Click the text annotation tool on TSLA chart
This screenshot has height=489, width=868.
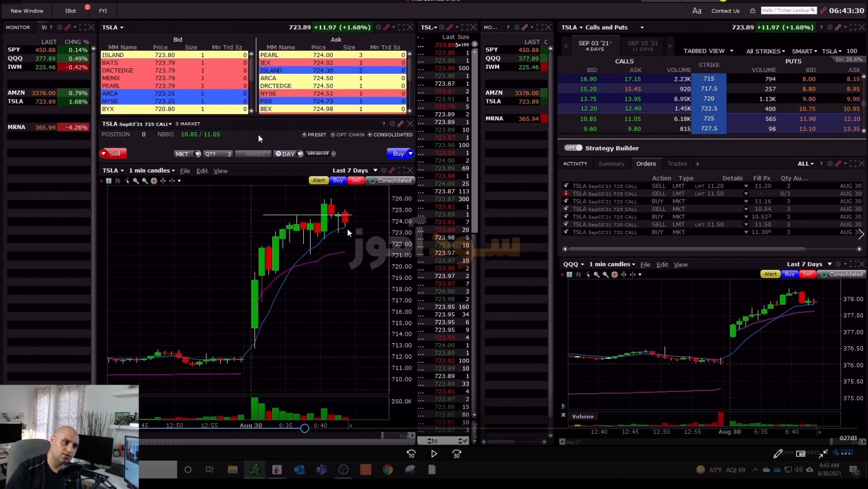(x=108, y=181)
